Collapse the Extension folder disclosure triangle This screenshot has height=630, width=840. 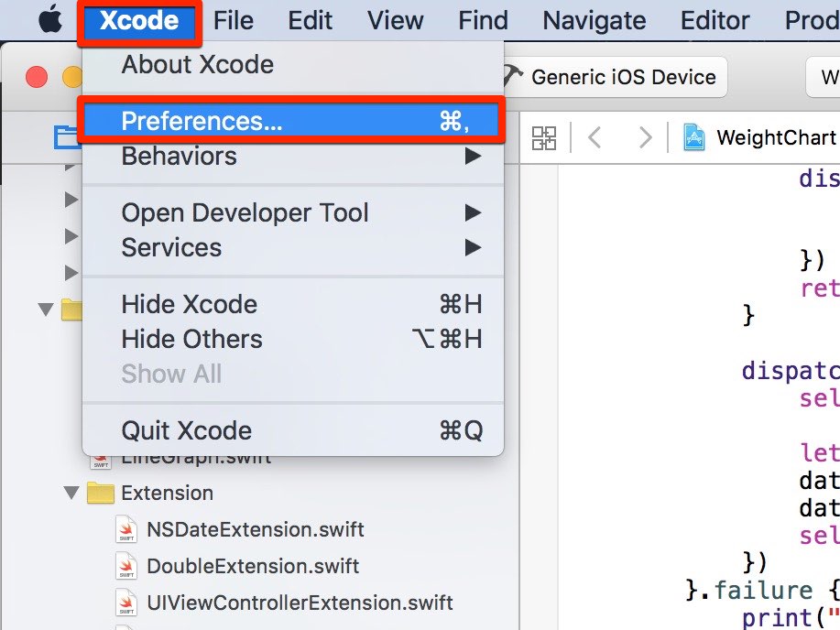pyautogui.click(x=71, y=493)
